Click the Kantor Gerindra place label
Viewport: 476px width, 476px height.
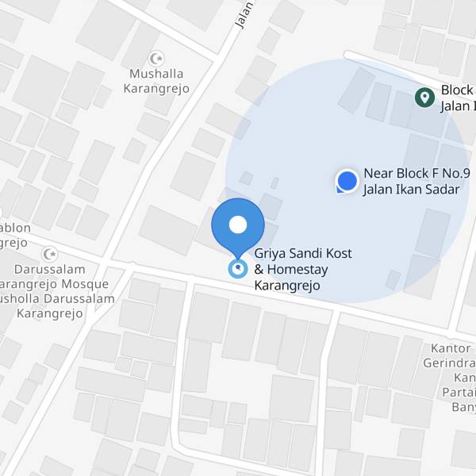[x=450, y=355]
